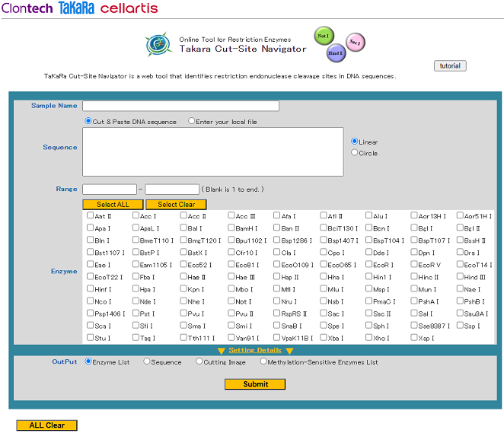This screenshot has width=504, height=433.
Task: Check the Ssp I enzyme
Action: point(460,325)
